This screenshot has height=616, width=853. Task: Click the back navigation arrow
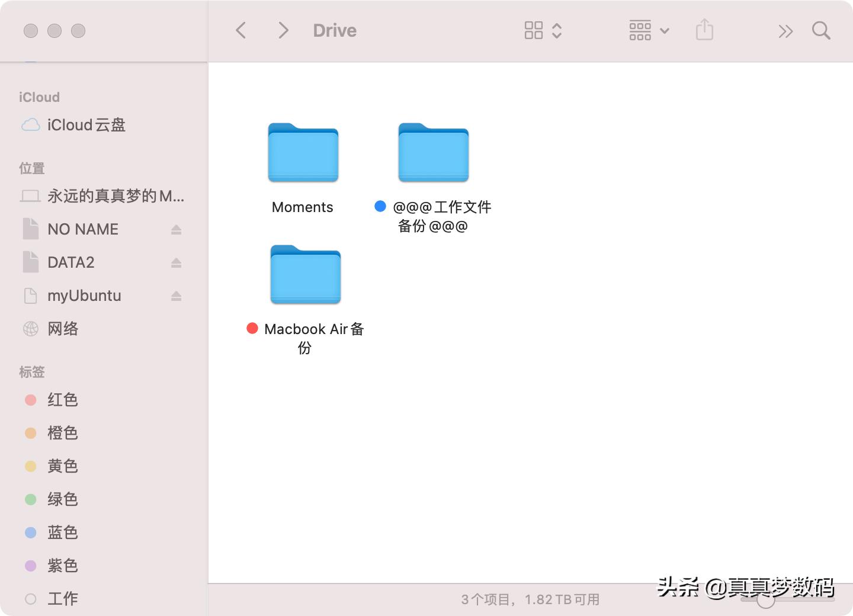click(x=240, y=30)
